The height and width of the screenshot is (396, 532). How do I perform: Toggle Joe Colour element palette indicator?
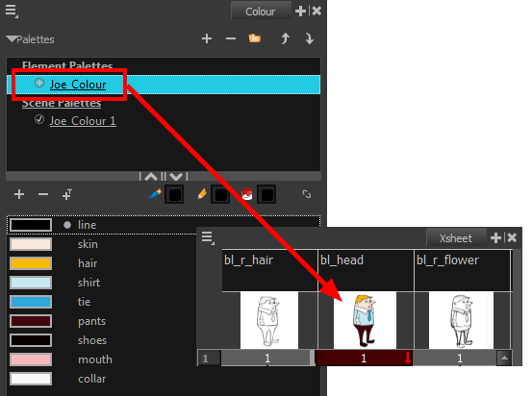pyautogui.click(x=39, y=83)
